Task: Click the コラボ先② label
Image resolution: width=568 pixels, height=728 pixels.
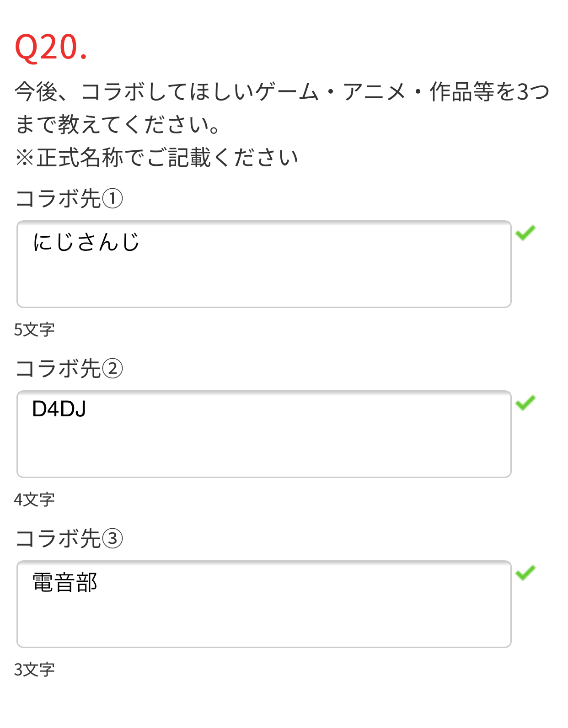Action: coord(69,369)
